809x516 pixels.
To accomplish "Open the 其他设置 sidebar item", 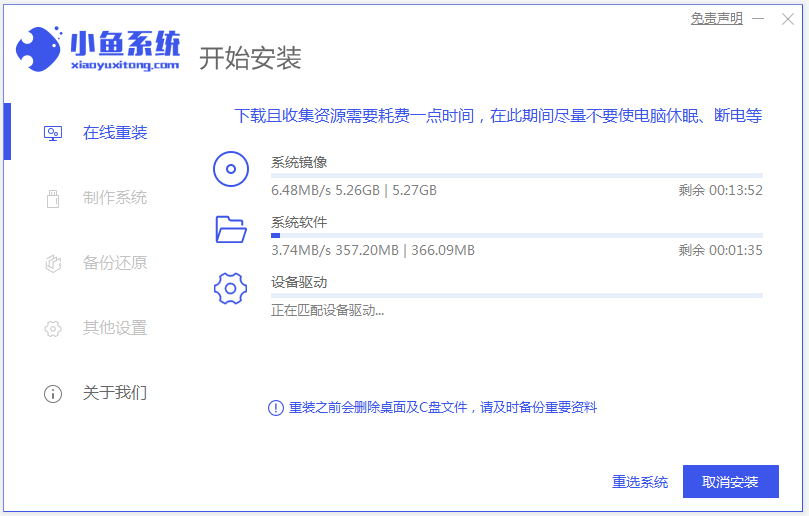I will tap(114, 328).
